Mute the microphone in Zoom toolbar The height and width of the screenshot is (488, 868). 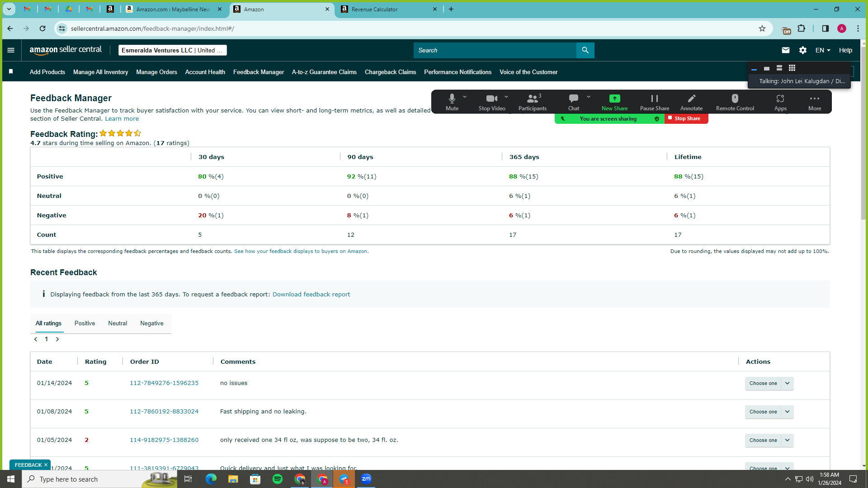pos(452,102)
